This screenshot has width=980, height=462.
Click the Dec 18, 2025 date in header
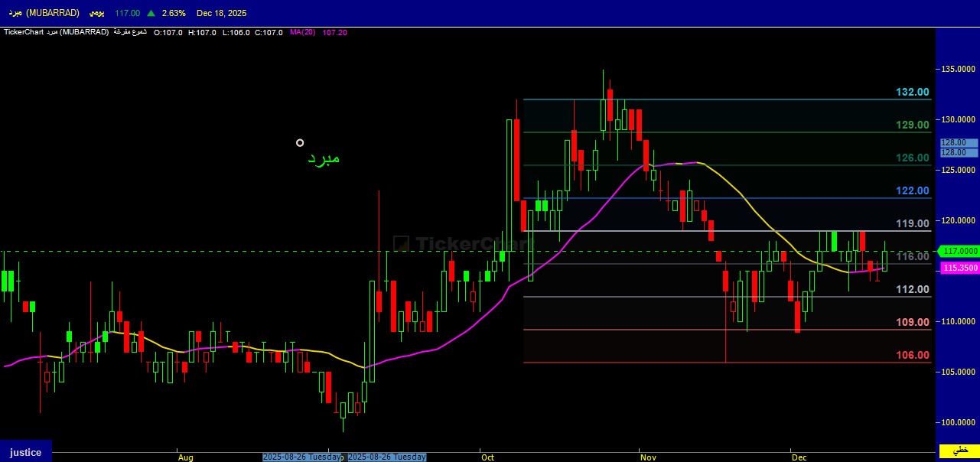221,14
